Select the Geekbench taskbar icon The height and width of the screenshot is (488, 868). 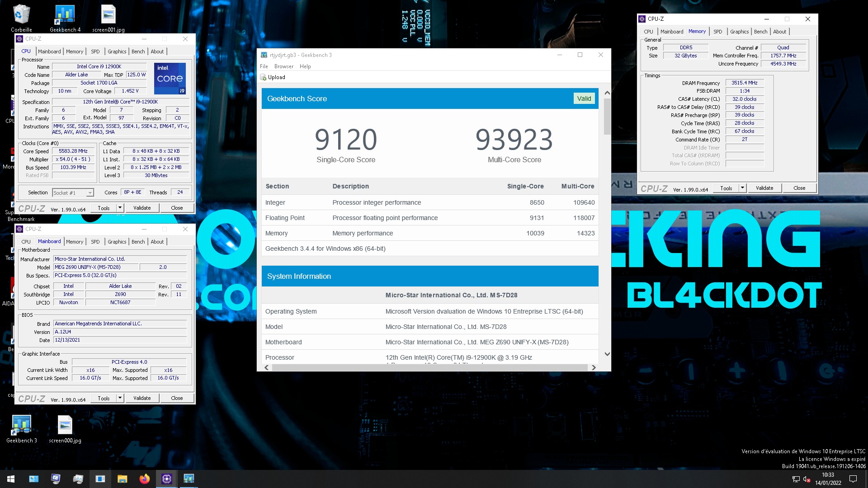point(189,479)
